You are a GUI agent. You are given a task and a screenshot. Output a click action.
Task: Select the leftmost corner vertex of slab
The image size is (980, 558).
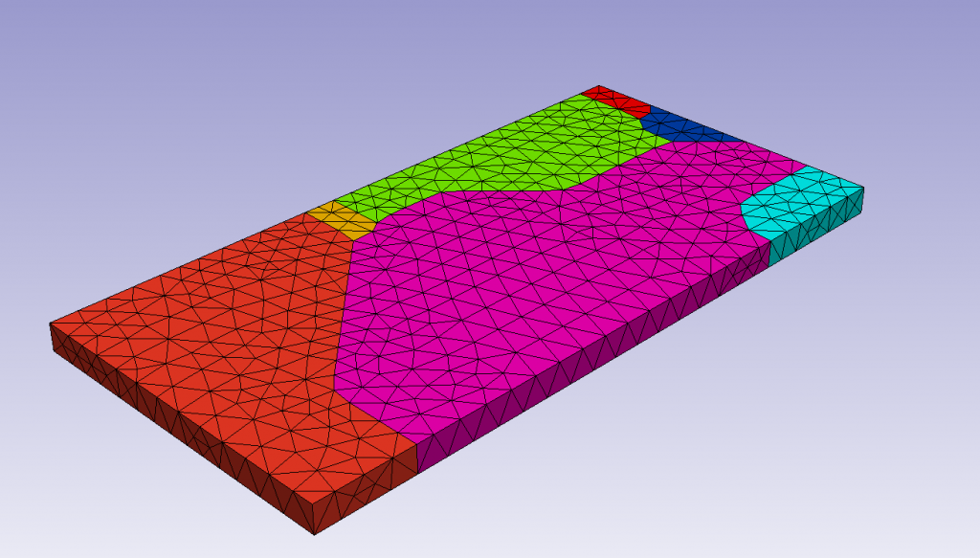click(x=50, y=324)
